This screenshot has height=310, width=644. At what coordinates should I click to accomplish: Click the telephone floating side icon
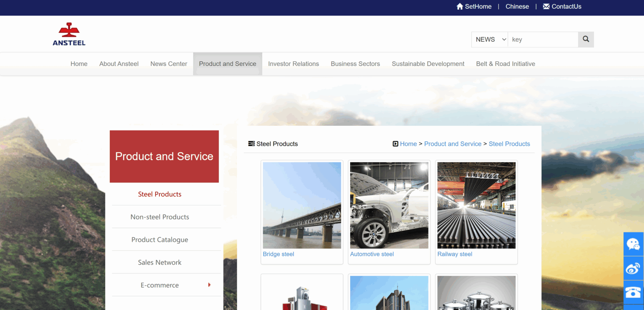633,292
